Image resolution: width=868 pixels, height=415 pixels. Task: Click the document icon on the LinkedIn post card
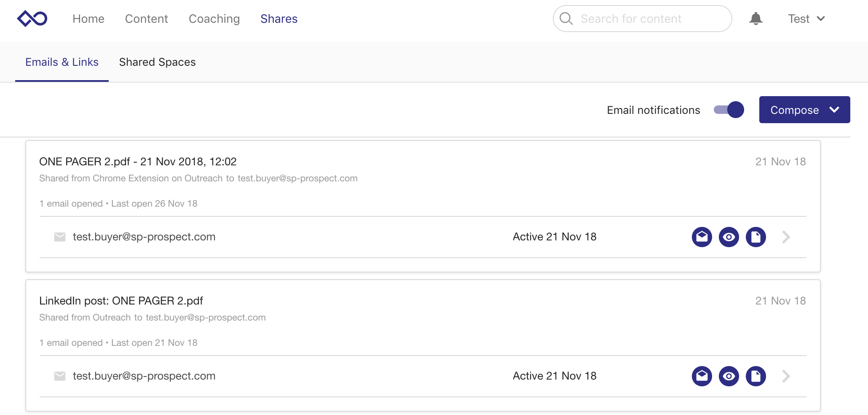755,376
